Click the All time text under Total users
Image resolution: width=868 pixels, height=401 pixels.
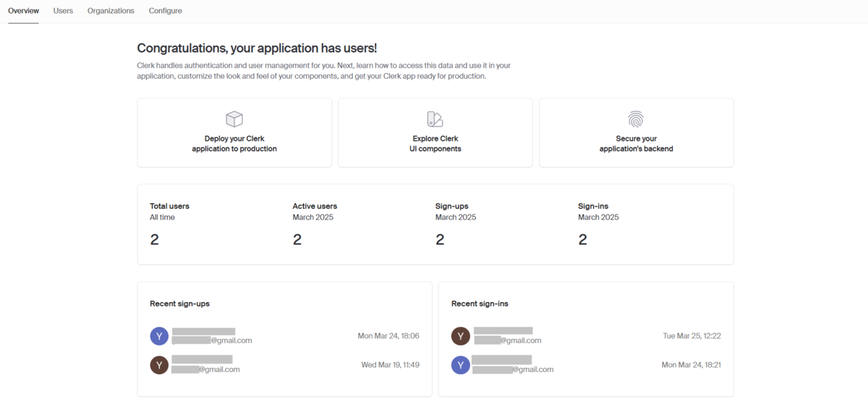pyautogui.click(x=162, y=217)
